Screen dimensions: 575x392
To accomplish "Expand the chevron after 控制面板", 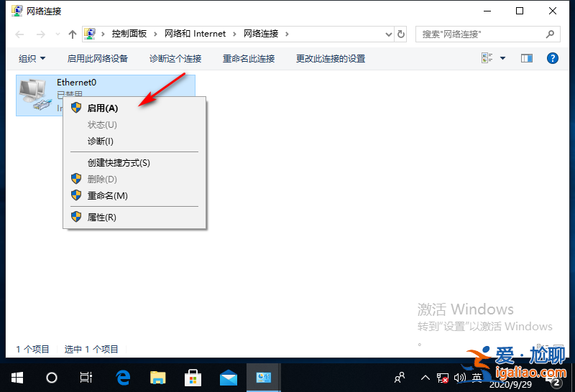I will coord(155,34).
